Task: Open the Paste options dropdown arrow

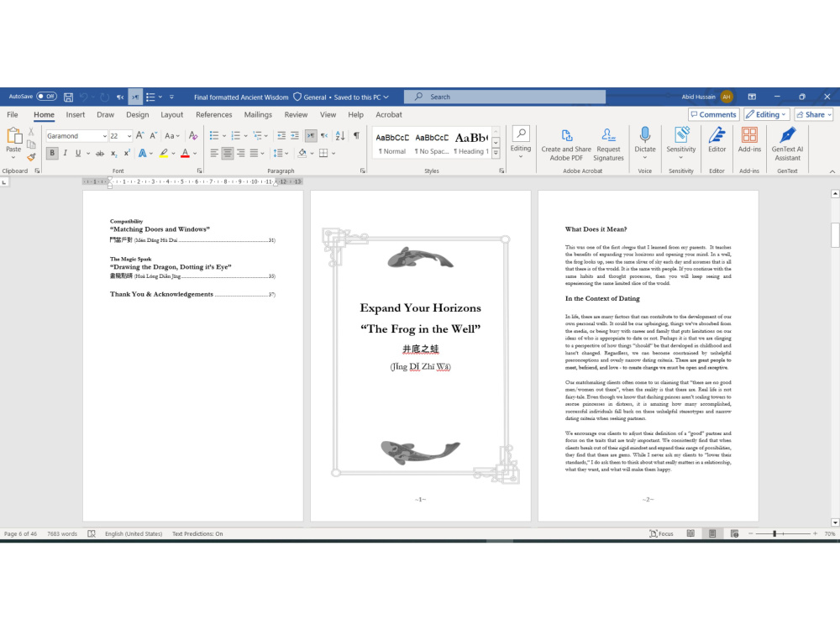Action: (x=13, y=158)
